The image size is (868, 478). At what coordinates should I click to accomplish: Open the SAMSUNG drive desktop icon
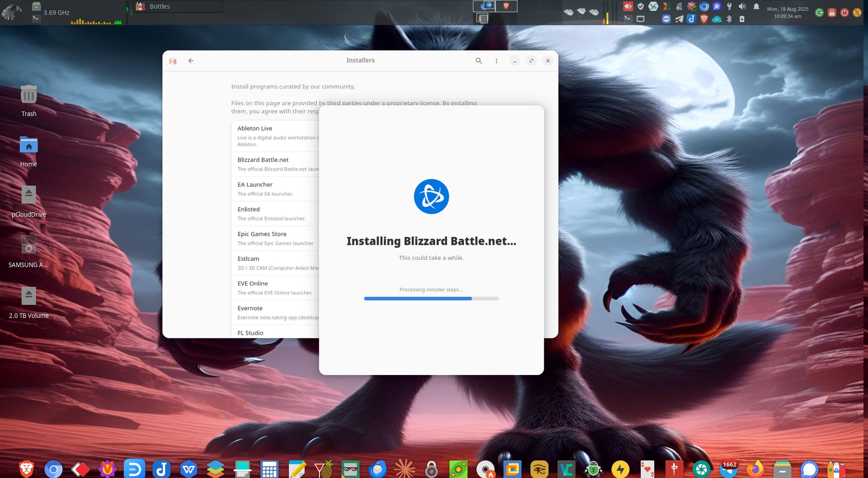pos(28,252)
